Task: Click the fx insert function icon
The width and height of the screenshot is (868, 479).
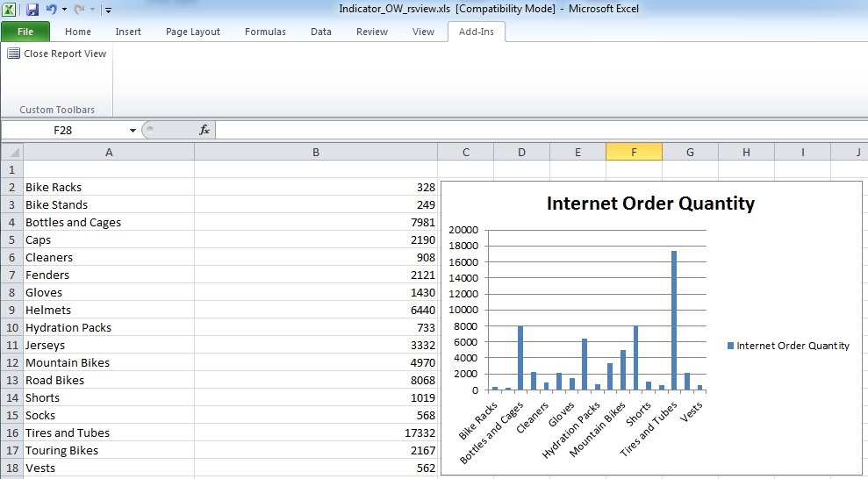Action: [x=204, y=130]
